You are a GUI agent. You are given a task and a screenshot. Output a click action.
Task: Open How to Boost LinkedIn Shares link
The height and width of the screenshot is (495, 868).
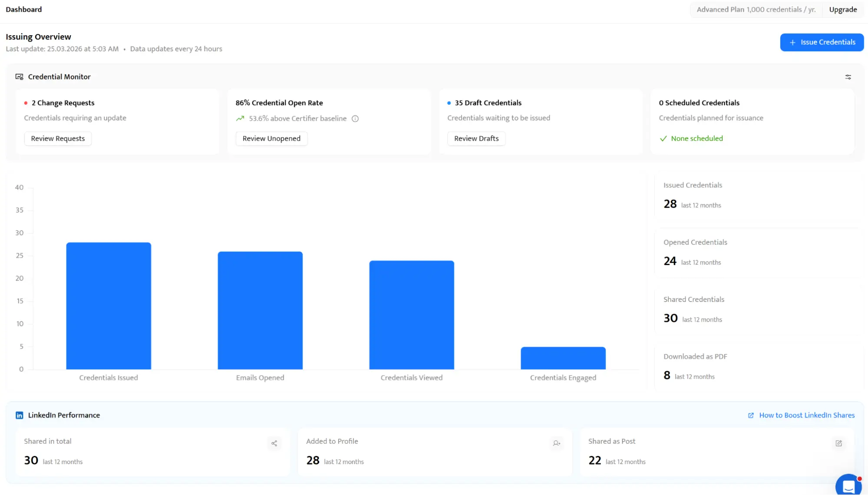(806, 415)
